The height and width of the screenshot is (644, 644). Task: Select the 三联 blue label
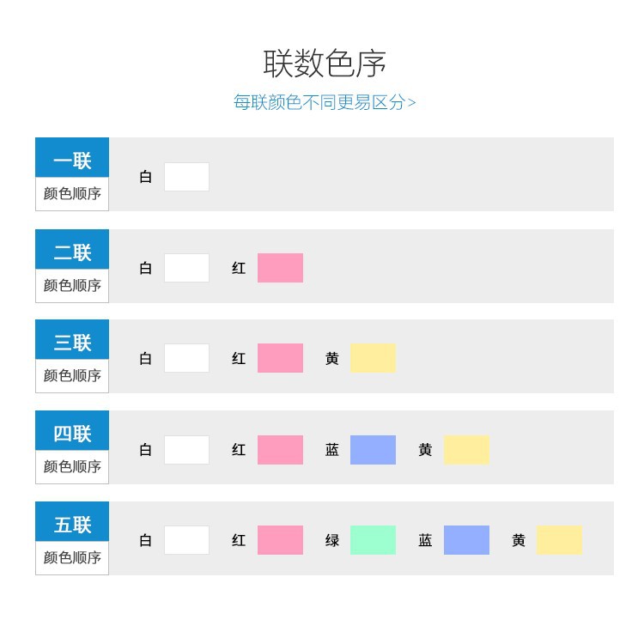click(72, 339)
